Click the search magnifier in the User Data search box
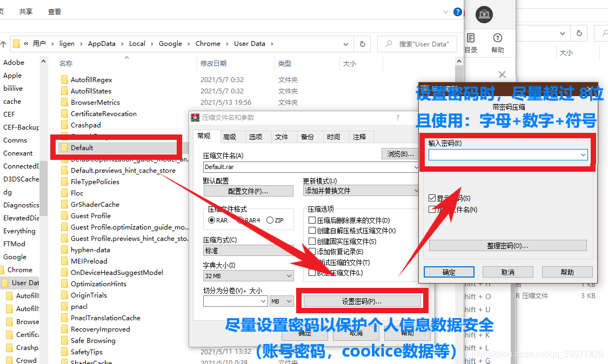Screen dimensions: 608x364 pos(389,44)
